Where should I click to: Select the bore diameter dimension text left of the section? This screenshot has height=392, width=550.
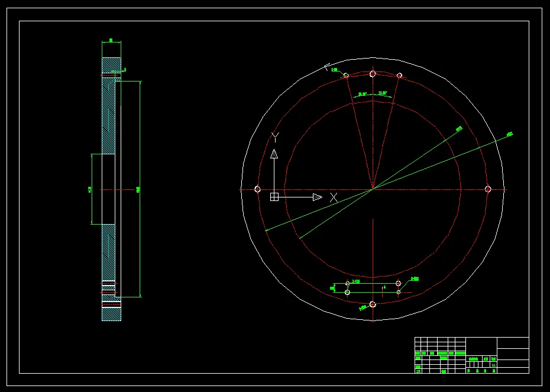click(x=90, y=190)
